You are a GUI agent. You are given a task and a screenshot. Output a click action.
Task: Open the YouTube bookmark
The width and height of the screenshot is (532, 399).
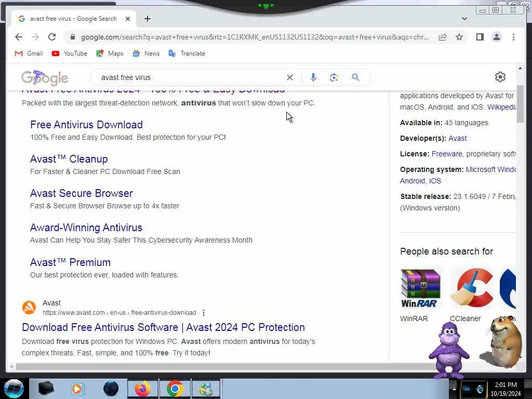tap(70, 54)
